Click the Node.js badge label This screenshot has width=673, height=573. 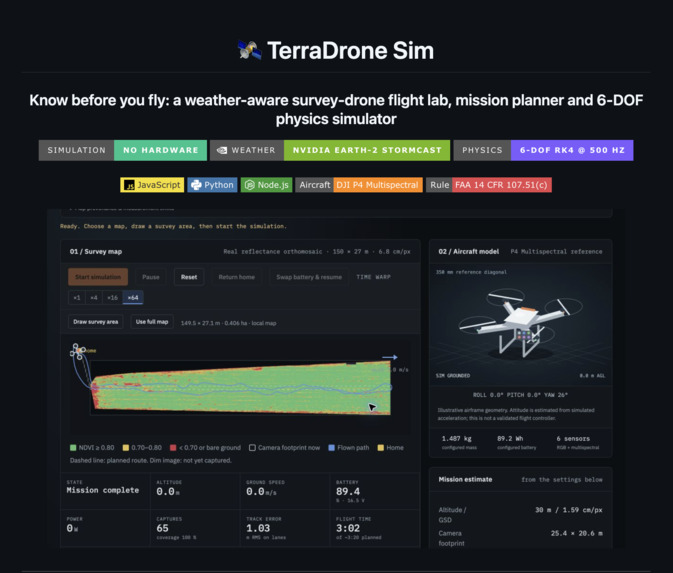[273, 185]
